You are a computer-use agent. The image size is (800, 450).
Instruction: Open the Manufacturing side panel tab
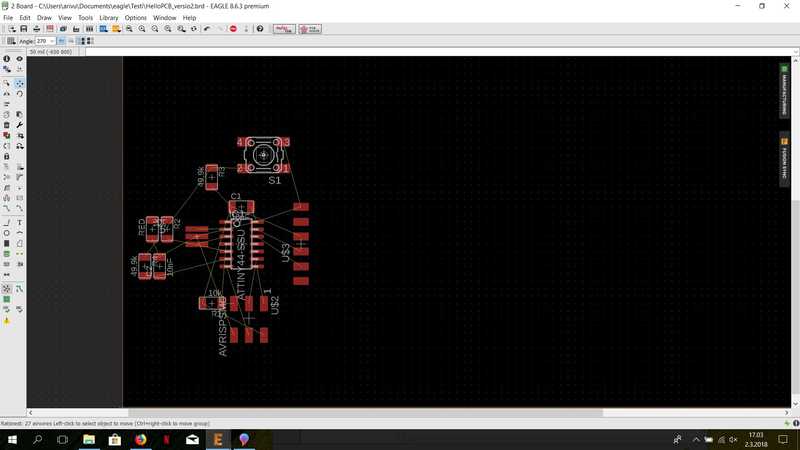[784, 91]
